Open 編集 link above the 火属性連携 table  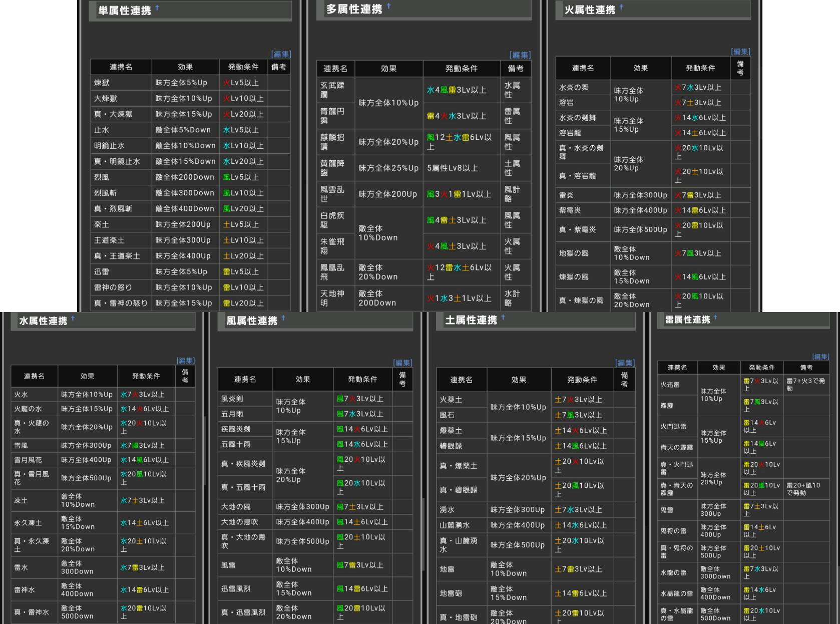(740, 52)
